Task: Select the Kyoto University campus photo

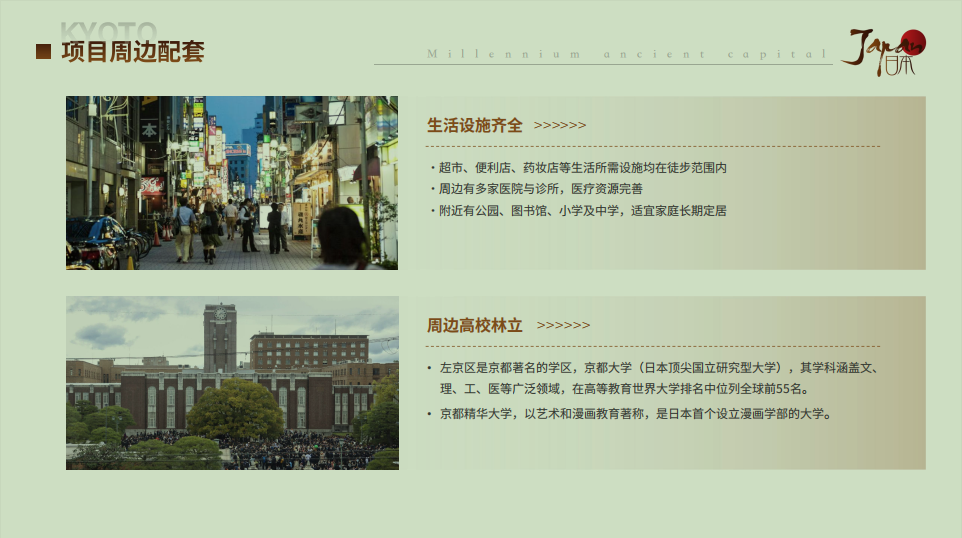Action: pos(232,383)
